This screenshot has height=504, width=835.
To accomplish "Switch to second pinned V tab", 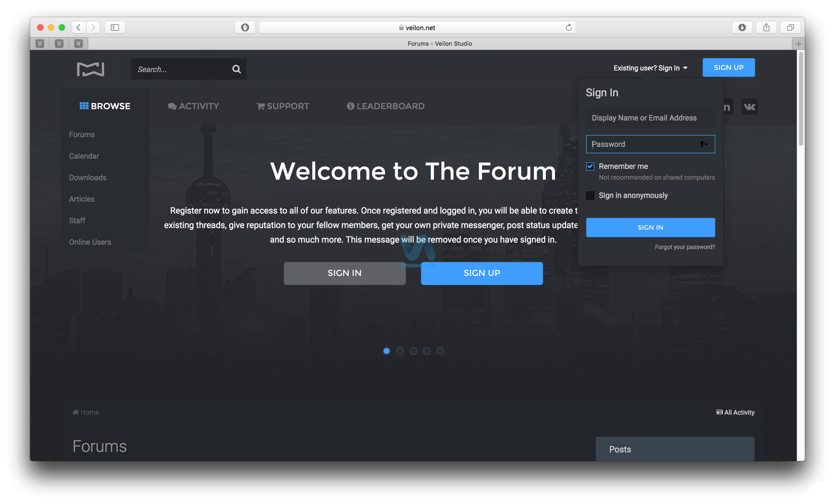I will (x=59, y=44).
